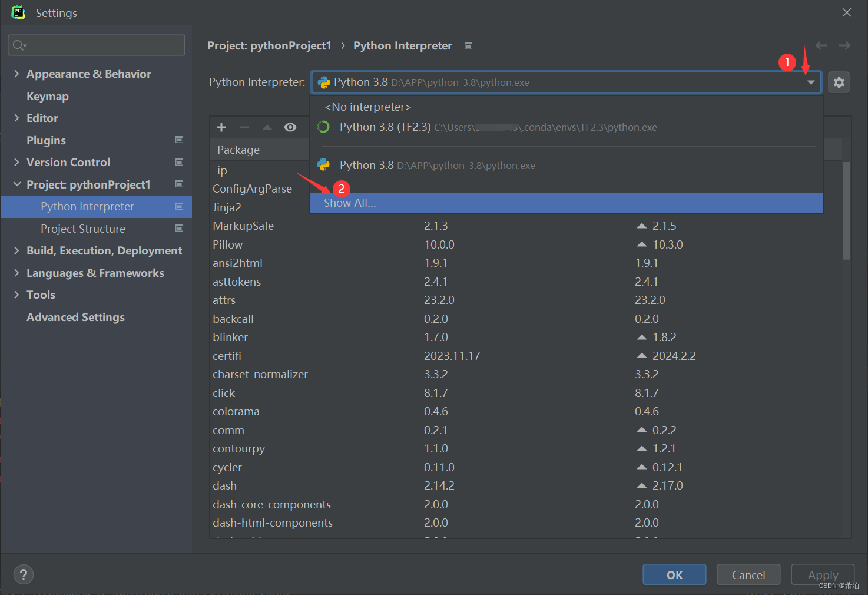Collapse the Project: pythonProject1 group
Screen dimensions: 868x595
click(16, 184)
